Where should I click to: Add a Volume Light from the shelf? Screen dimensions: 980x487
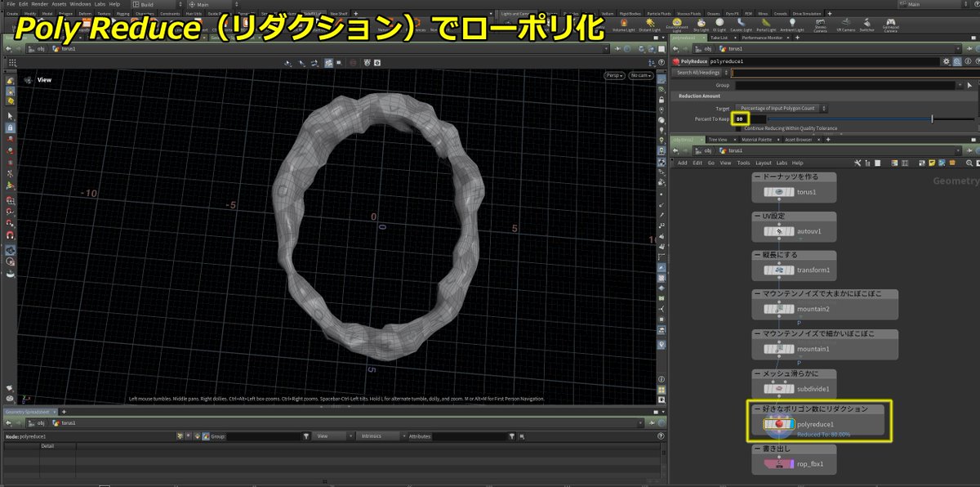coord(626,25)
